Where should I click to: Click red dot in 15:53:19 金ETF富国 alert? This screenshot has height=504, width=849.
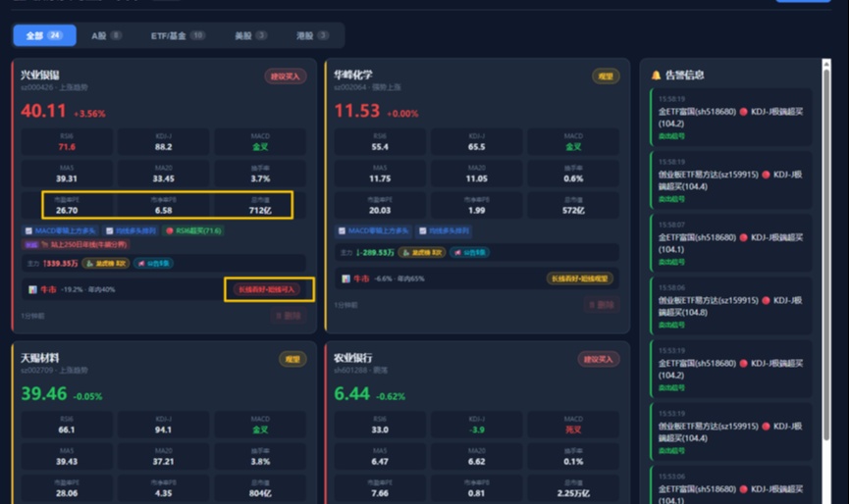coord(743,364)
